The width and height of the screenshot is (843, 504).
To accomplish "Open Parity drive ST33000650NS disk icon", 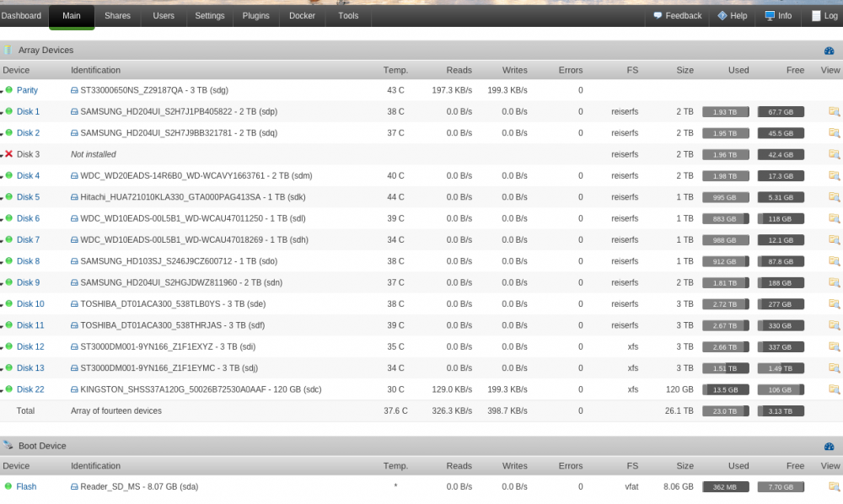I will pos(74,90).
